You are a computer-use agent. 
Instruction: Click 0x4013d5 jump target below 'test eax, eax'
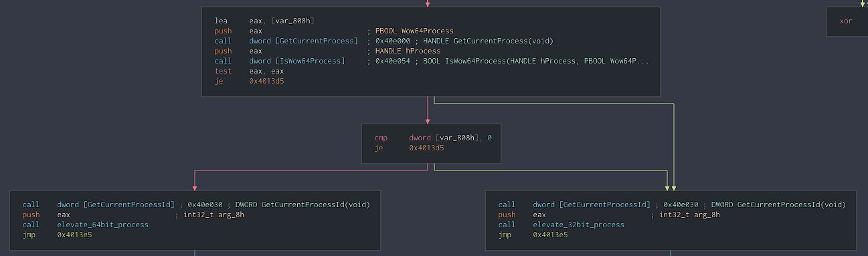[x=266, y=81]
